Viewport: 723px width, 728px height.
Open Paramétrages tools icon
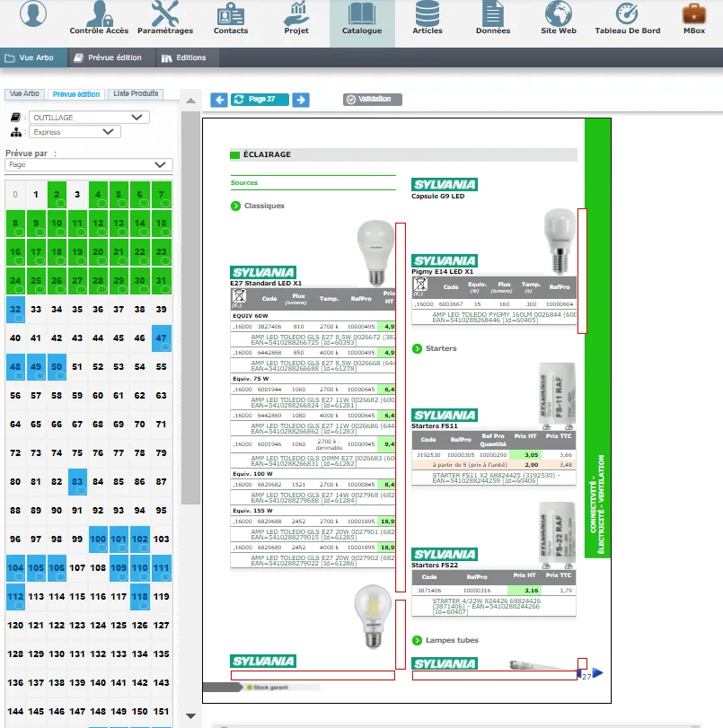[x=165, y=18]
